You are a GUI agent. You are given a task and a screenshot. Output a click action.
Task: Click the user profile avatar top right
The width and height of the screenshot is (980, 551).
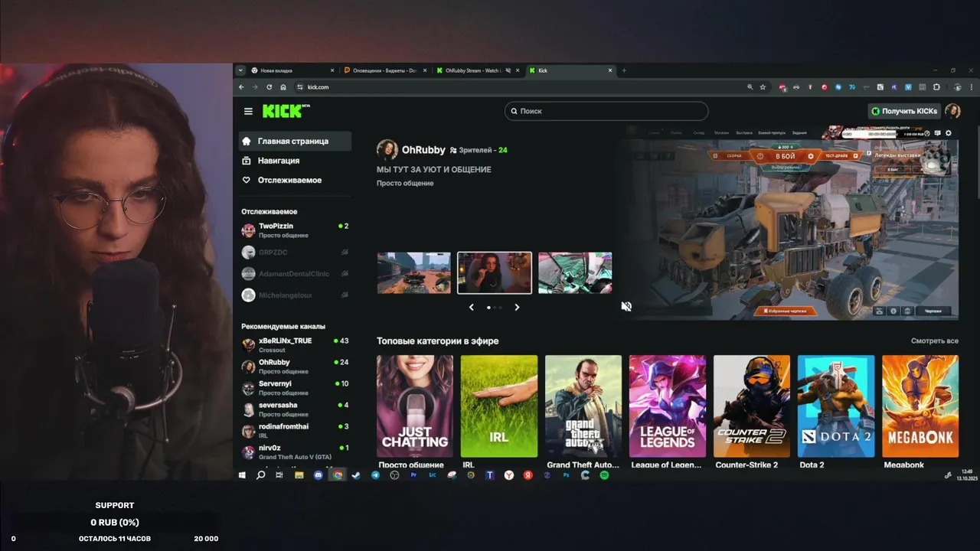pos(952,111)
